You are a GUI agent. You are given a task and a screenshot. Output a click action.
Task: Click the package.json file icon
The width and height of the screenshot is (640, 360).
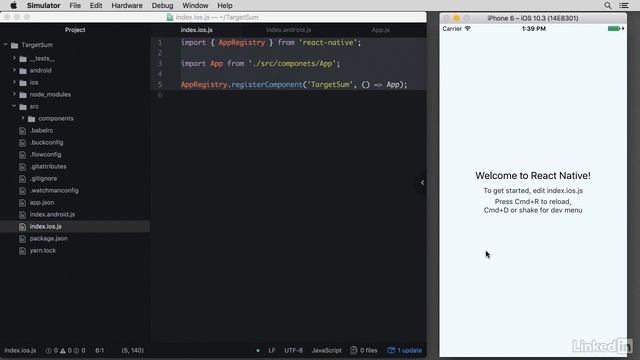[x=22, y=239]
